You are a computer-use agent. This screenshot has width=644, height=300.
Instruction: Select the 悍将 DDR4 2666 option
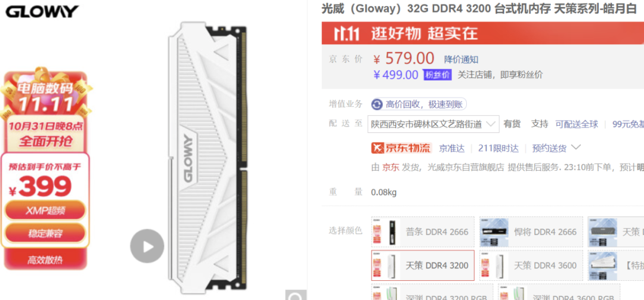coord(531,232)
